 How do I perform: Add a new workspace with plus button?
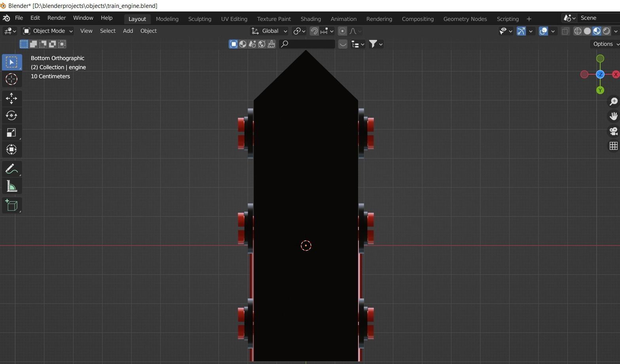pyautogui.click(x=529, y=19)
